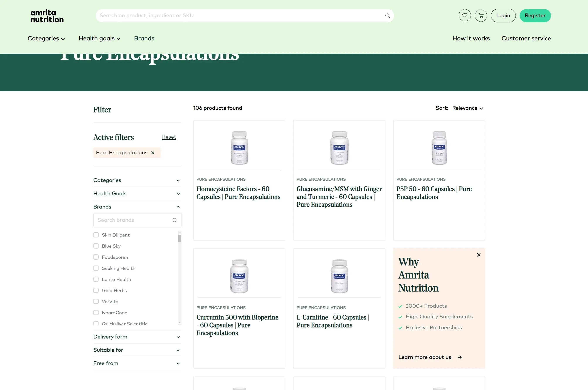Expand the Categories filter section

pyautogui.click(x=137, y=180)
